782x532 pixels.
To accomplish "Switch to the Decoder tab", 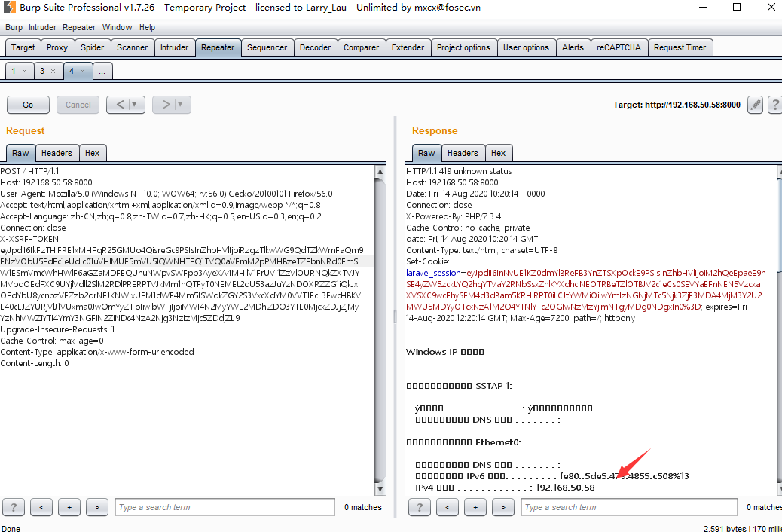I will tap(315, 47).
